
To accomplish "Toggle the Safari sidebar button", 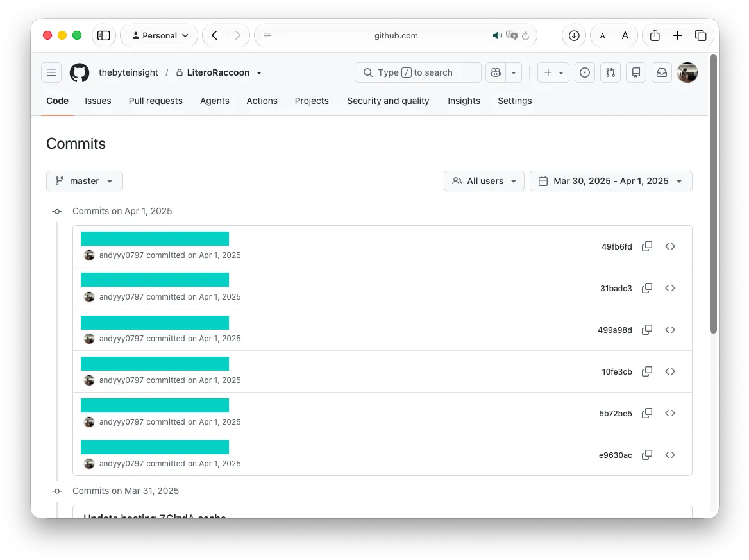I will tap(104, 35).
